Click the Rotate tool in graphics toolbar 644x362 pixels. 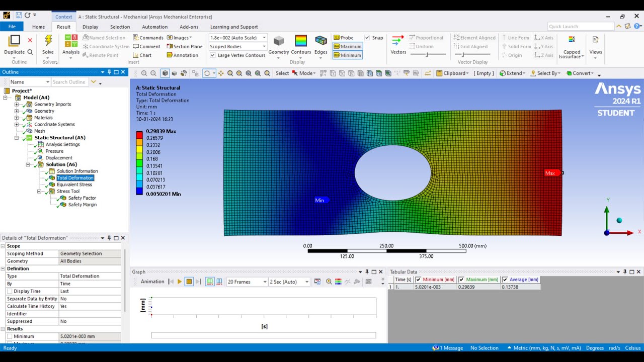(x=207, y=73)
